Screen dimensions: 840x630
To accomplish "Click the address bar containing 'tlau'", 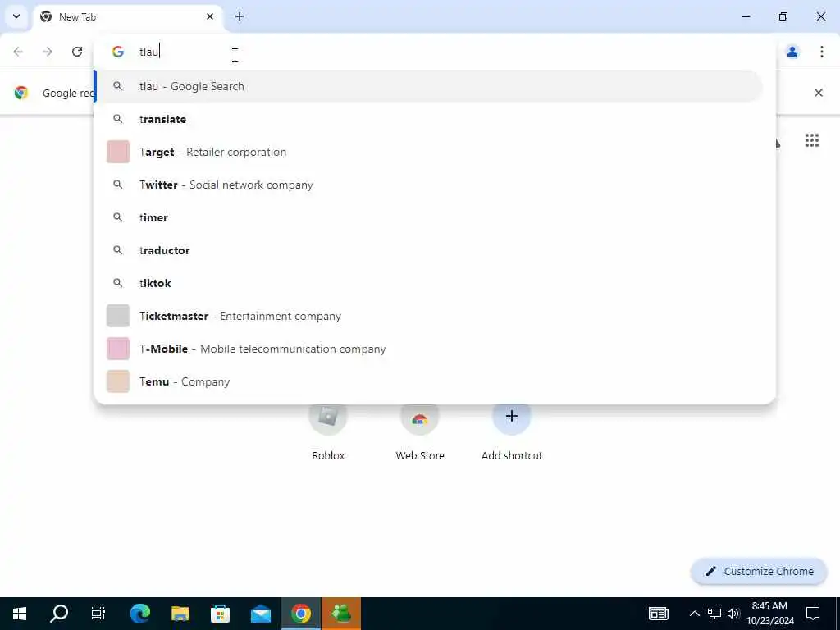I will [x=434, y=52].
